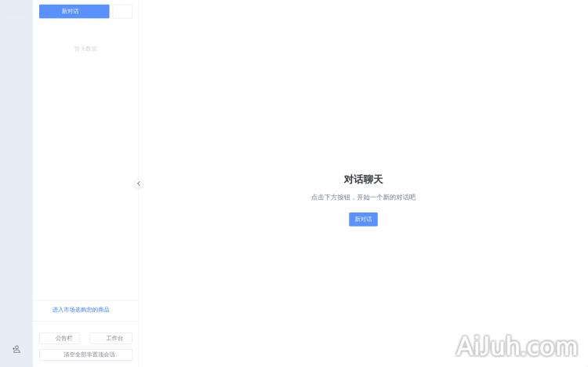Image resolution: width=588 pixels, height=367 pixels.
Task: Click the divider line above the 公告栏 row
Action: click(85, 322)
